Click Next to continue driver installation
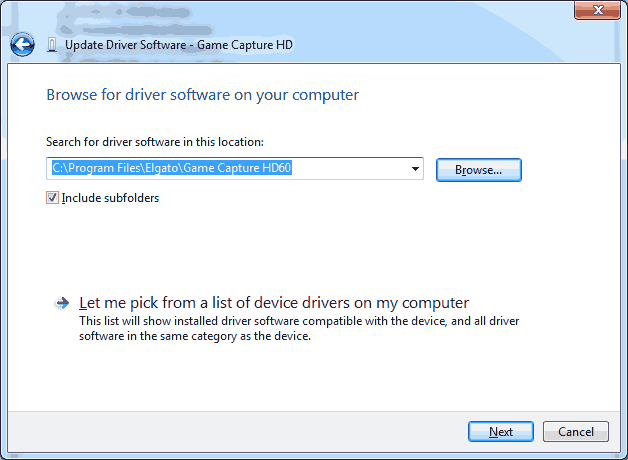 501,432
